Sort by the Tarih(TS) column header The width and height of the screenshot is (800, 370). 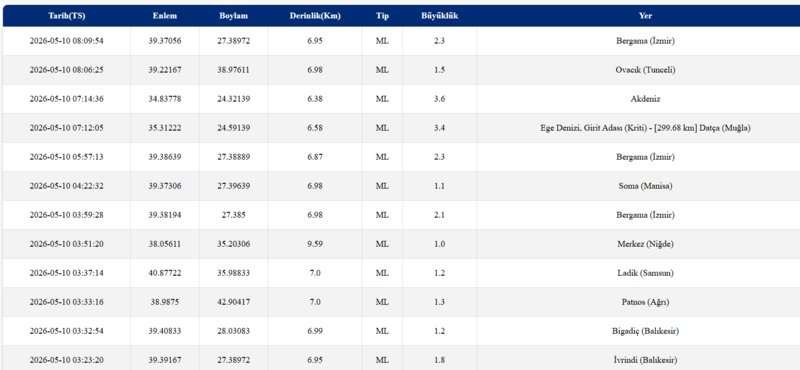(66, 16)
